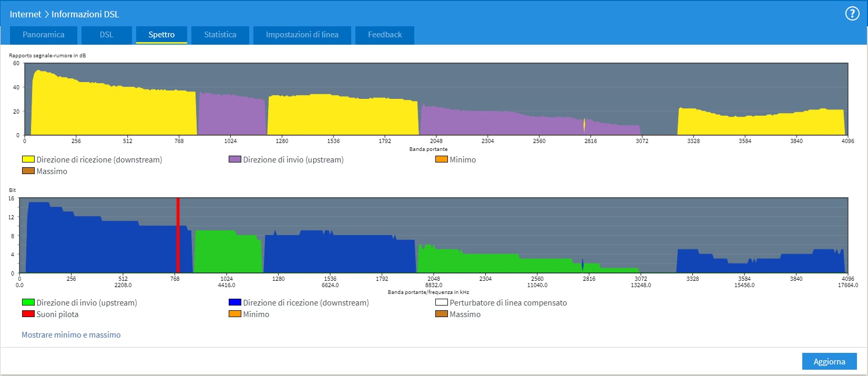868x376 pixels.
Task: Open the help question mark icon
Action: [x=852, y=14]
